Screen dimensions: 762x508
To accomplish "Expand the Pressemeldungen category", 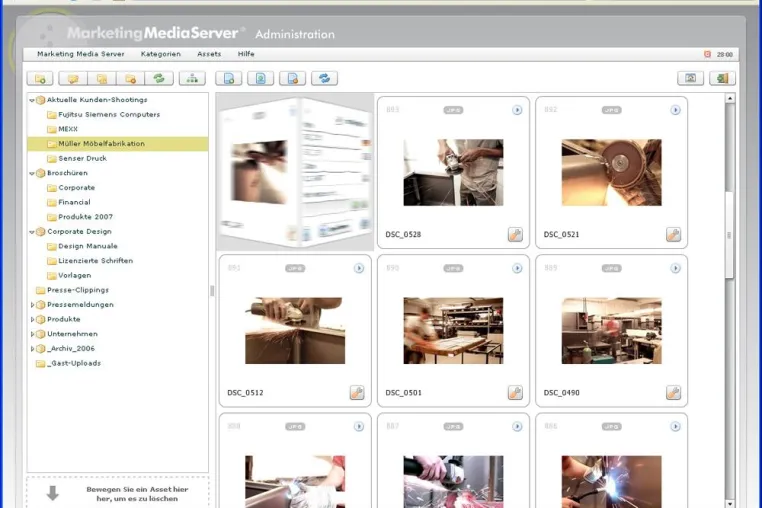I will (32, 305).
